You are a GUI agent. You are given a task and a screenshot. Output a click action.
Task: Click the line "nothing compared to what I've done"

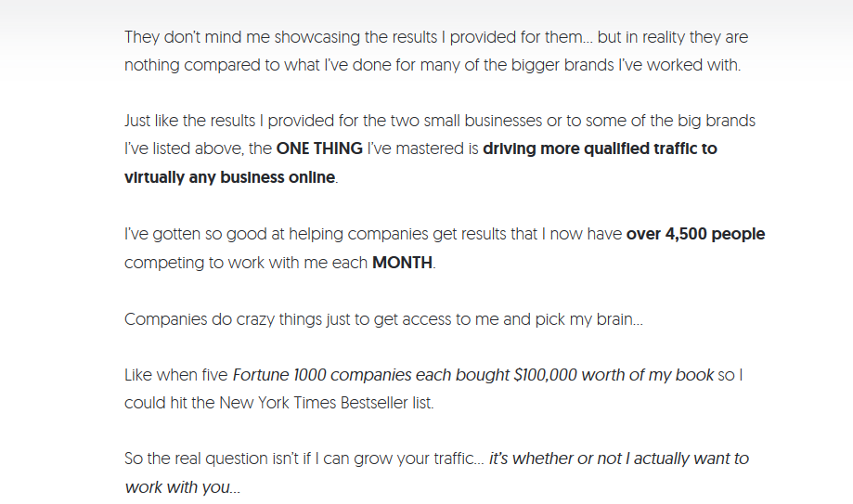point(433,65)
